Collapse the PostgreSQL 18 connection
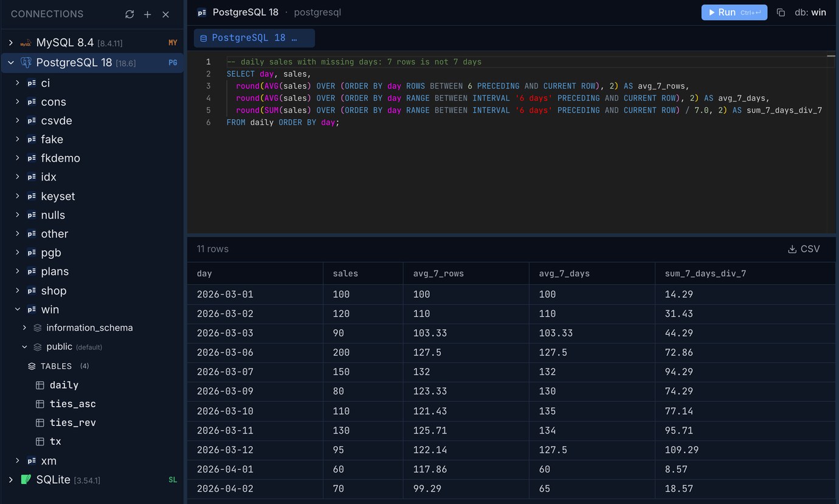The height and width of the screenshot is (504, 839). click(x=10, y=62)
